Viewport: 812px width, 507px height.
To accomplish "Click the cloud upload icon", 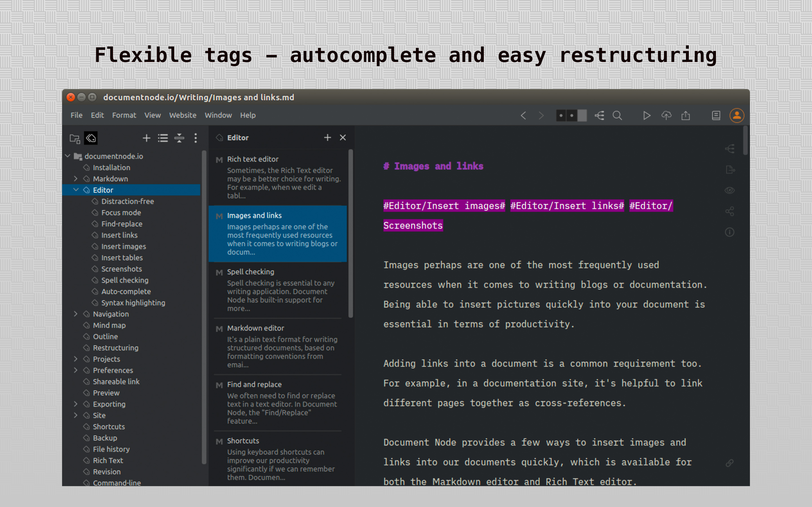I will pos(667,115).
